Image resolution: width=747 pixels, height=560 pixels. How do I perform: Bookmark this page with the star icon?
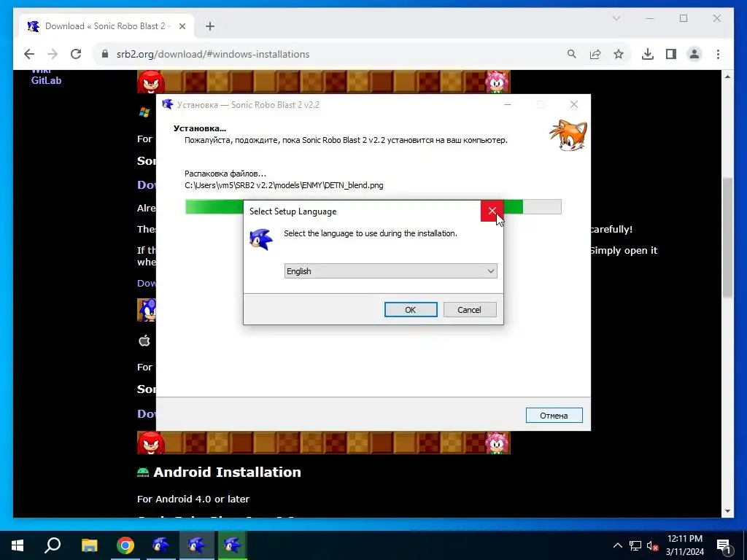[x=619, y=54]
